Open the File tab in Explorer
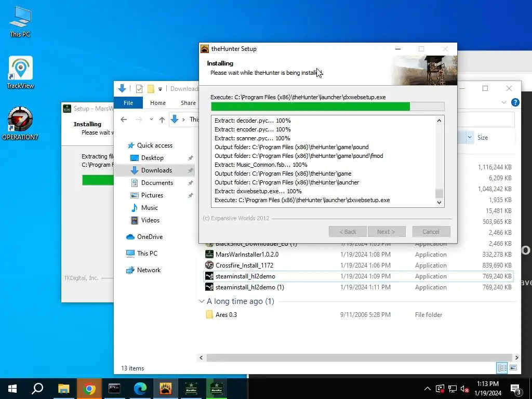The image size is (532, 399). coord(128,103)
